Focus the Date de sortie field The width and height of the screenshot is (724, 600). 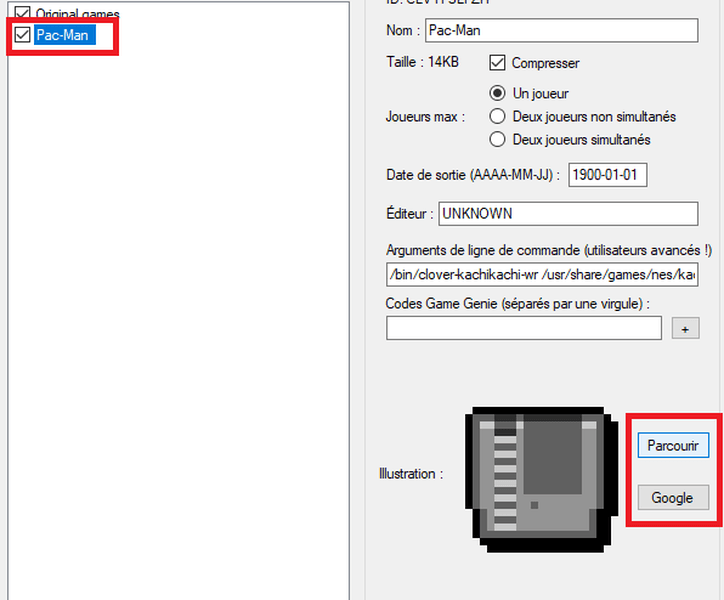(x=607, y=175)
